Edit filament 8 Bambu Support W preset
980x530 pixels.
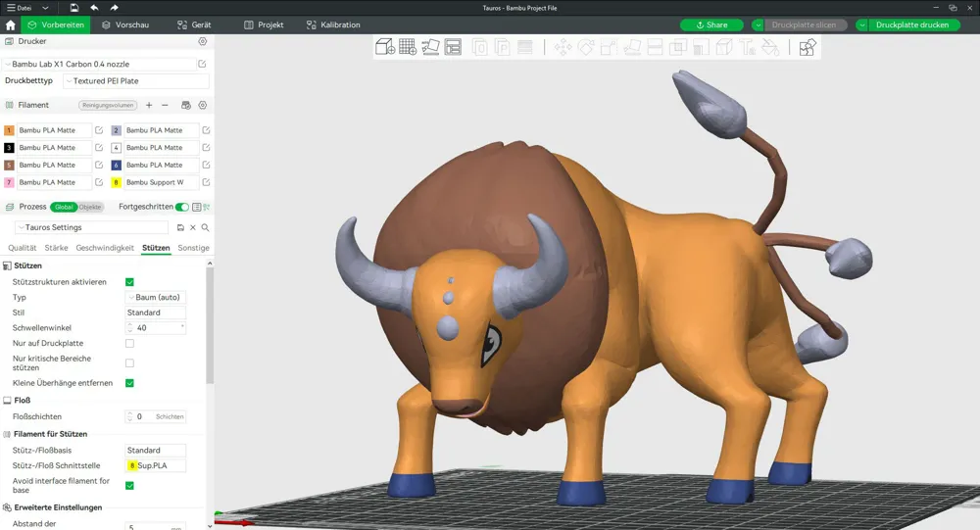pyautogui.click(x=206, y=182)
